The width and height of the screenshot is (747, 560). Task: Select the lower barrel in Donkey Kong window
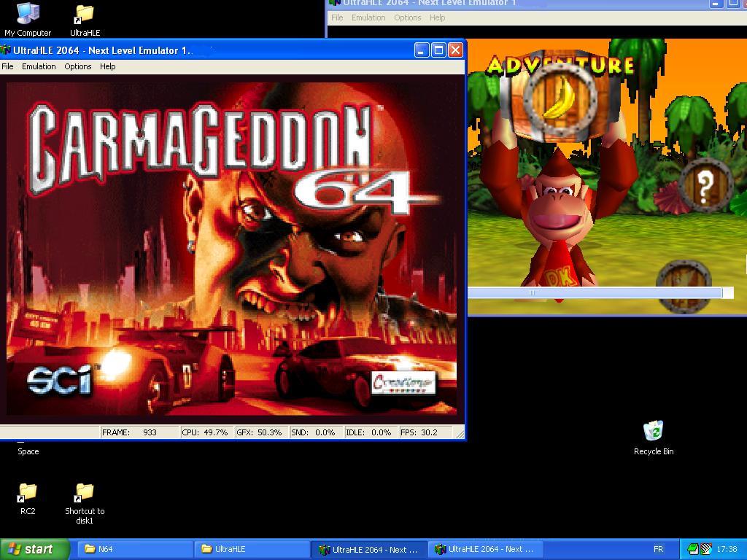point(684,286)
